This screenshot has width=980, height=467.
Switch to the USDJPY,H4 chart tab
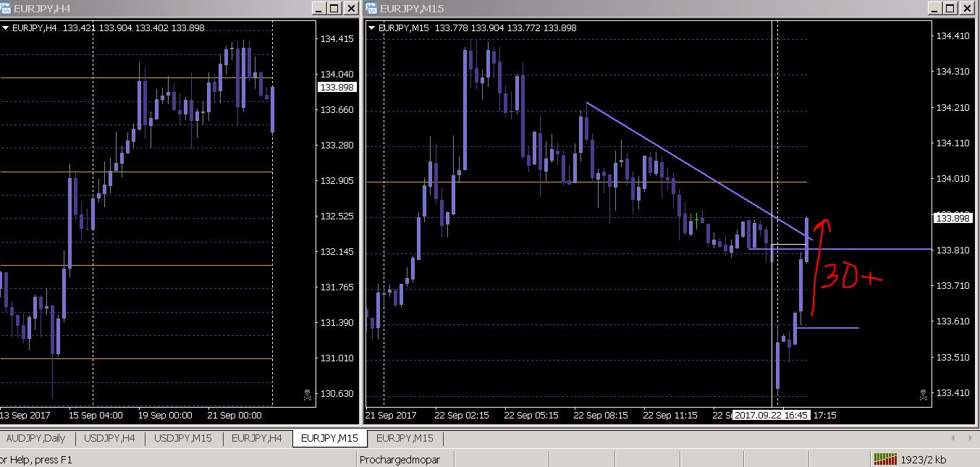109,438
